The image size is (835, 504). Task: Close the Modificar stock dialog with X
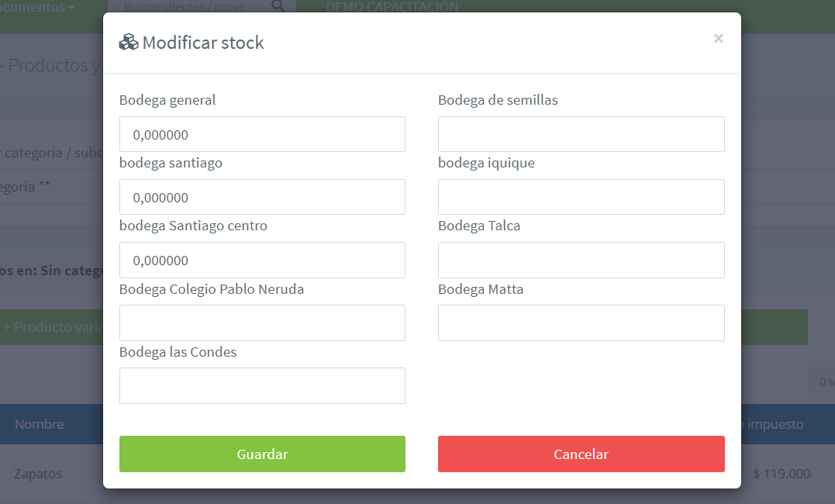(718, 39)
